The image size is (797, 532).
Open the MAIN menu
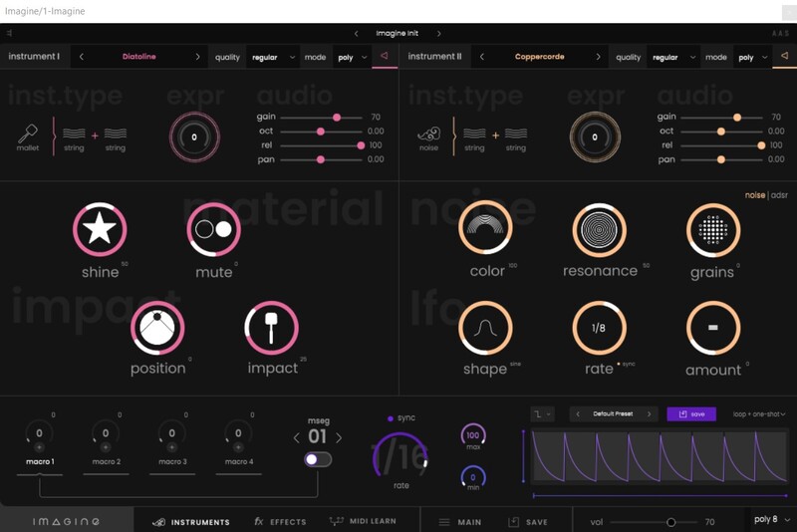pos(460,522)
